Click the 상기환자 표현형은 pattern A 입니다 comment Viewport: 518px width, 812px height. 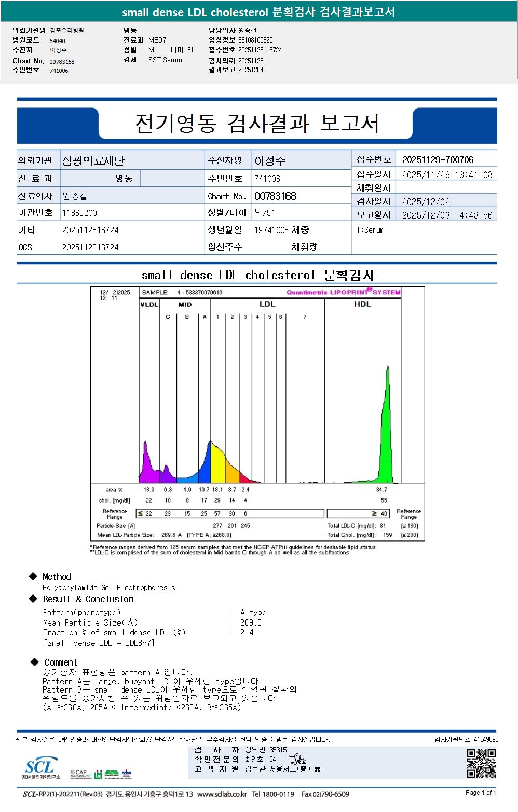(118, 672)
